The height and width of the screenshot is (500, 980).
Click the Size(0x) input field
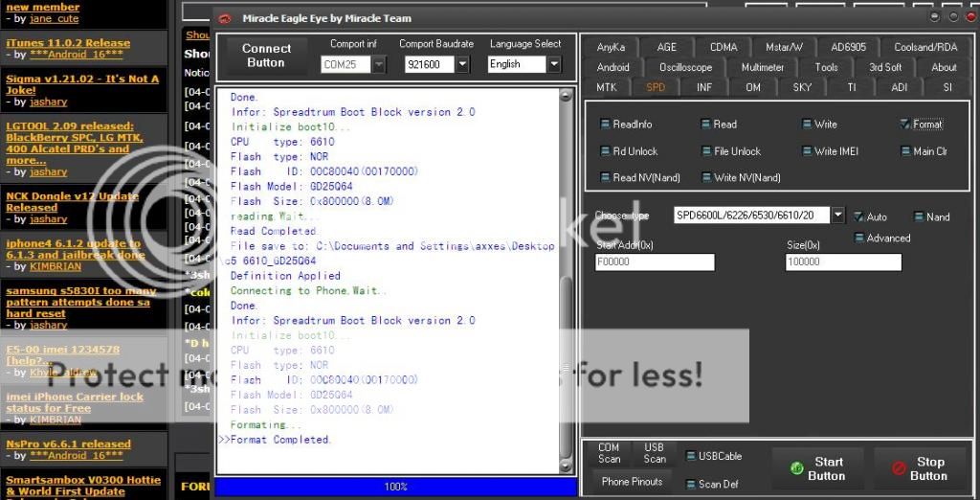pyautogui.click(x=843, y=262)
